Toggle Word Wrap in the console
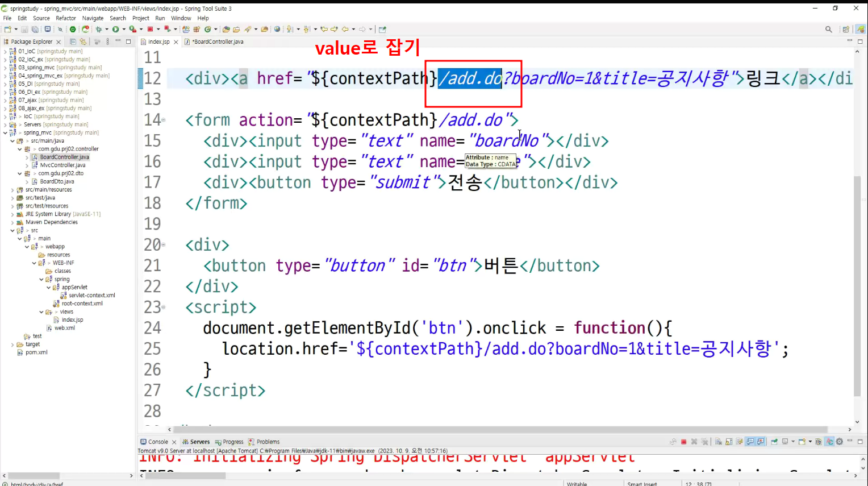Viewport: 868px width, 486px height. pyautogui.click(x=739, y=442)
